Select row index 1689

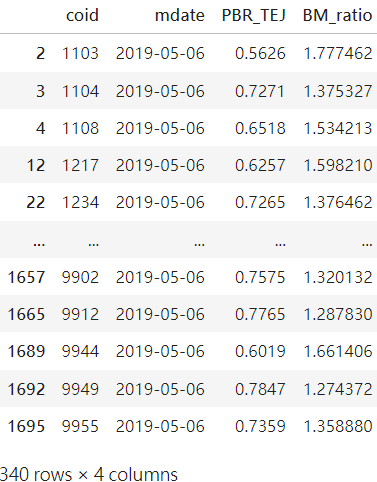tap(26, 351)
